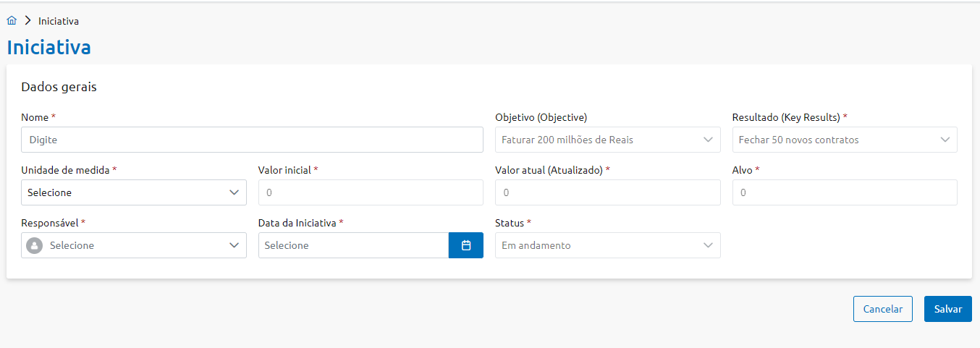Image resolution: width=980 pixels, height=348 pixels.
Task: Click the Iniciativa breadcrumb link
Action: click(59, 21)
